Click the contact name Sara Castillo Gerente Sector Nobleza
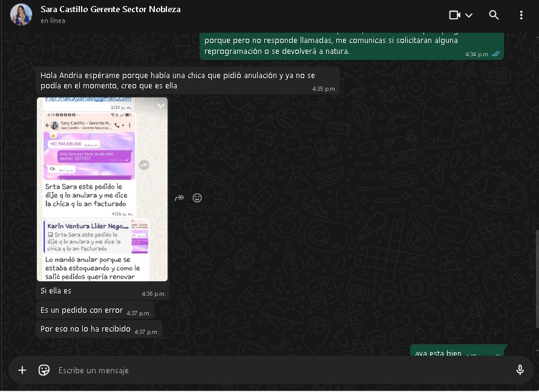 (110, 9)
